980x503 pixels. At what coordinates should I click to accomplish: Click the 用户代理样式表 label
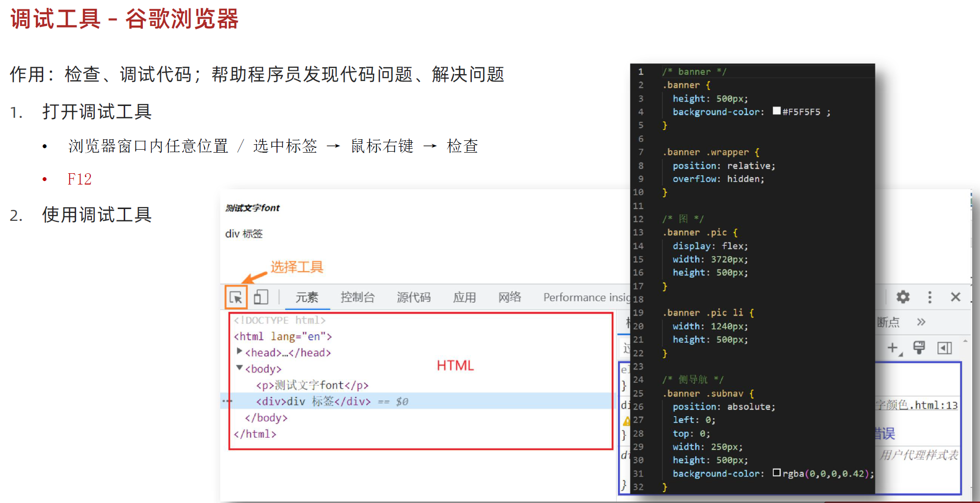[x=918, y=455]
